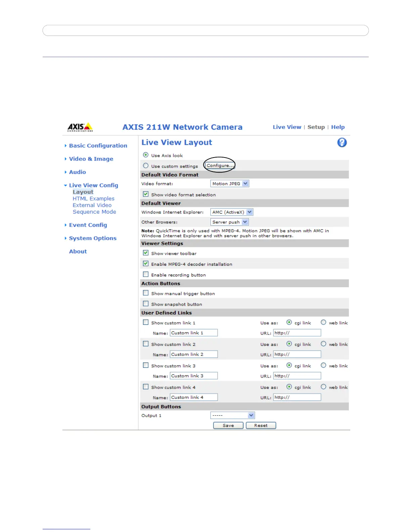Click the Save button
This screenshot has height=532, width=411.
point(228,426)
